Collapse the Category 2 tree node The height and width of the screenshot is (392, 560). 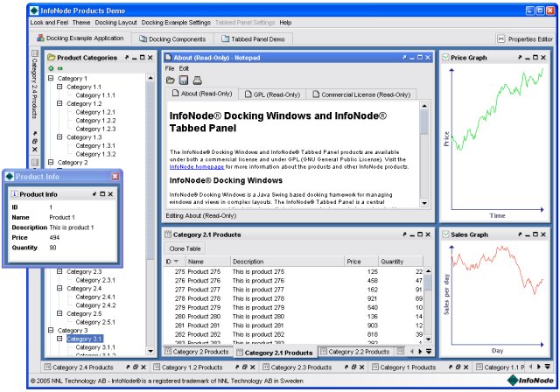pyautogui.click(x=51, y=162)
